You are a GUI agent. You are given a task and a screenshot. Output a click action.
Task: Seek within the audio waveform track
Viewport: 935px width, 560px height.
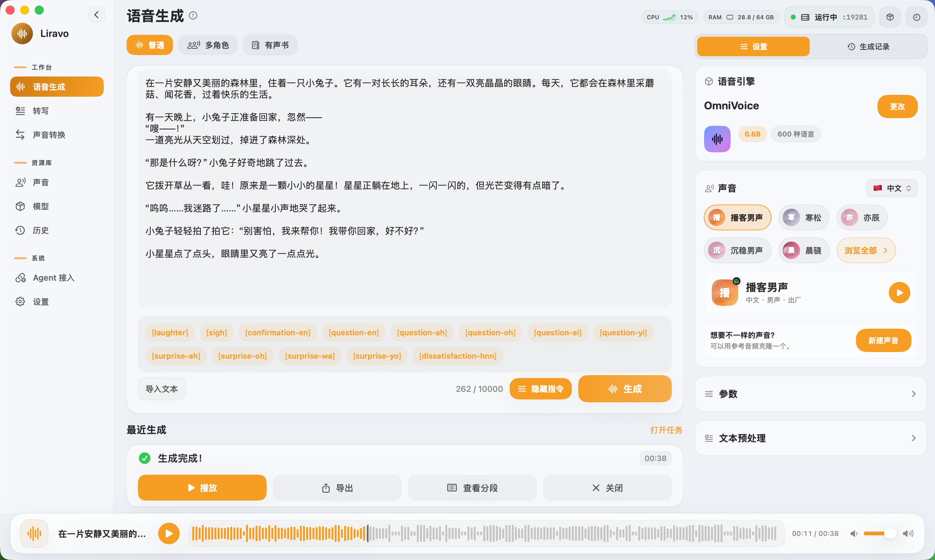[486, 533]
